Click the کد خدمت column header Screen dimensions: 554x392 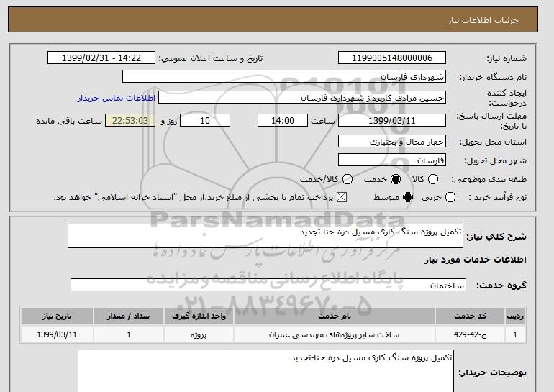pyautogui.click(x=470, y=316)
